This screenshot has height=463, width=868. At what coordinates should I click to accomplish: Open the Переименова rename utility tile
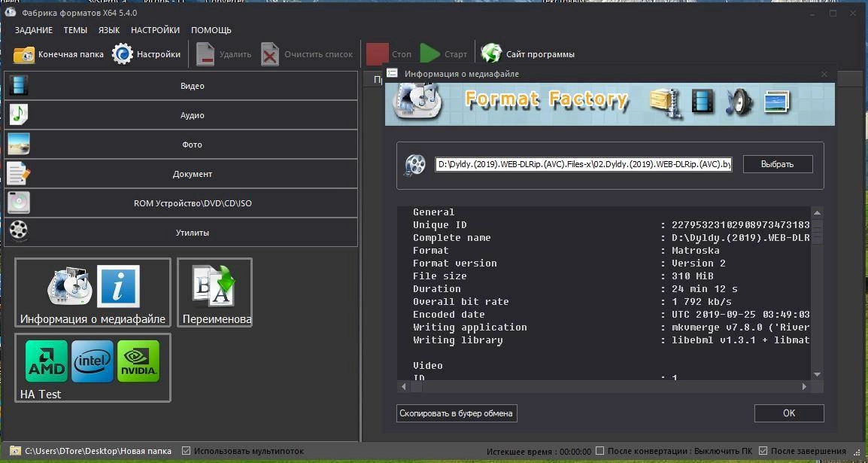[215, 292]
